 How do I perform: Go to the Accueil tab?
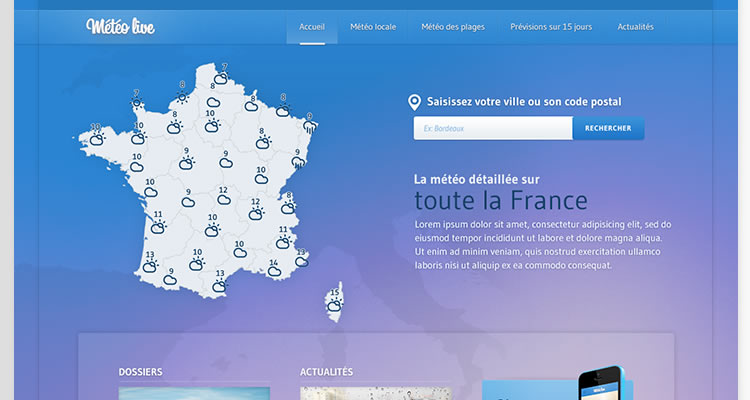[312, 27]
